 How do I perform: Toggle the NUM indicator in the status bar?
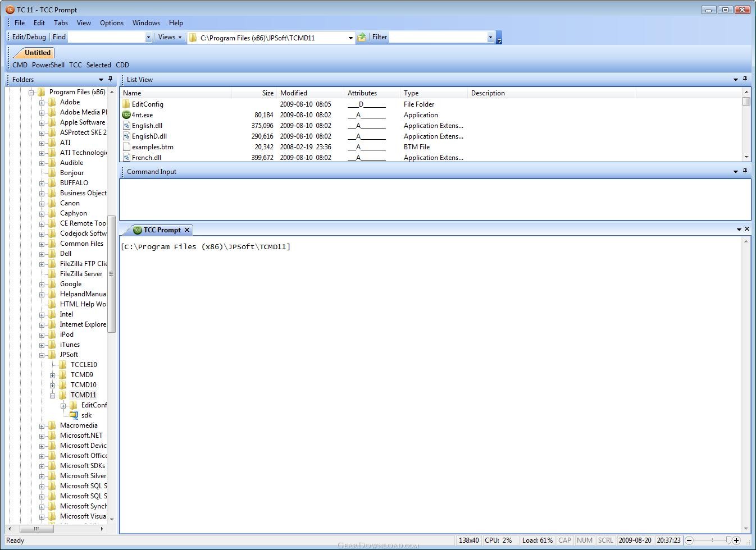pos(585,540)
